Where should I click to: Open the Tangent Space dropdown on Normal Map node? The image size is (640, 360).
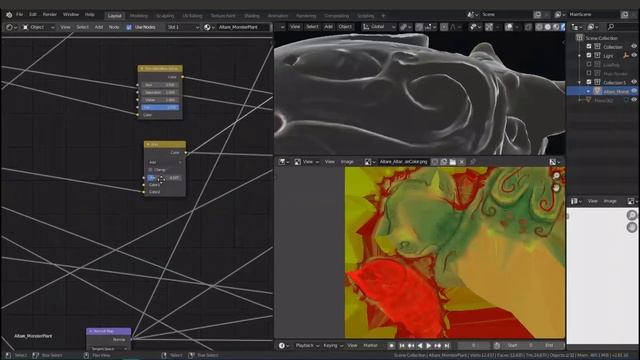[108, 349]
